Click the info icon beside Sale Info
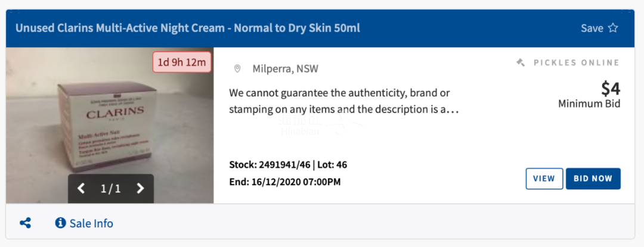 [60, 223]
